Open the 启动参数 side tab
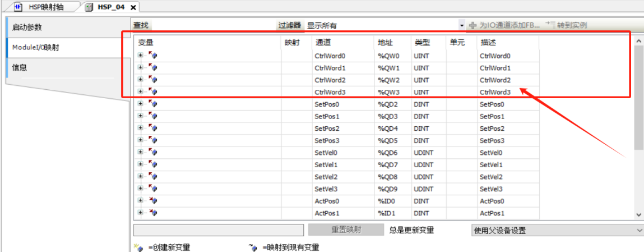Image resolution: width=644 pixels, height=252 pixels. click(68, 28)
